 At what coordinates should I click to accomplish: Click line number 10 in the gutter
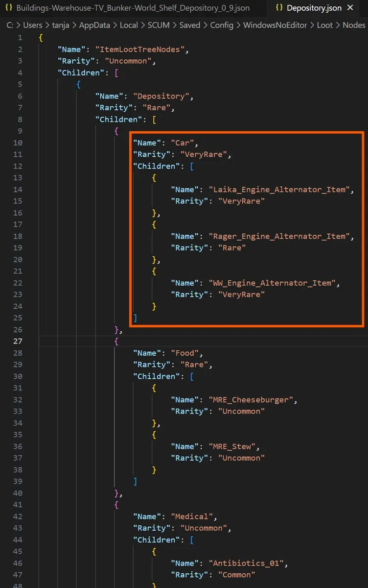point(18,143)
